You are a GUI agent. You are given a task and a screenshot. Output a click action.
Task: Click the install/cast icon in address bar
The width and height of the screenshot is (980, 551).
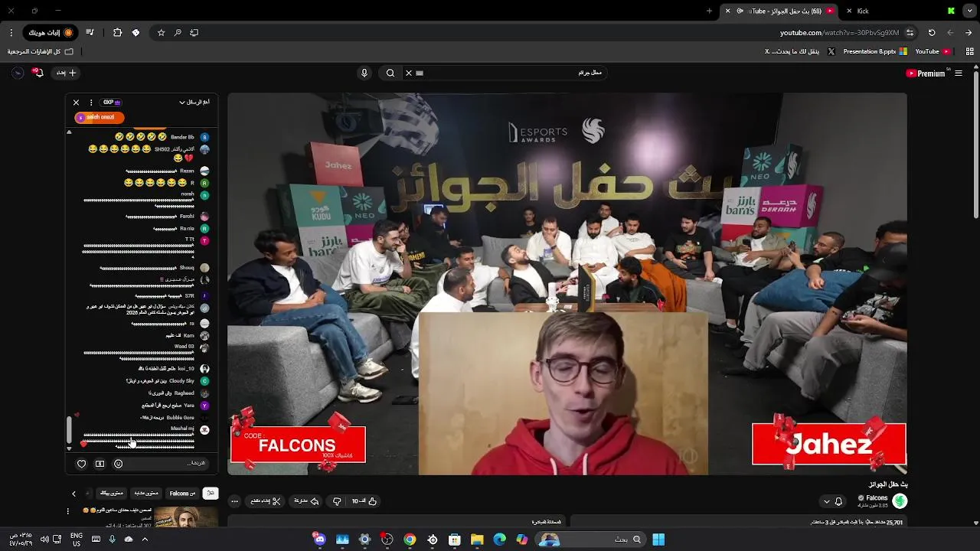(x=194, y=33)
